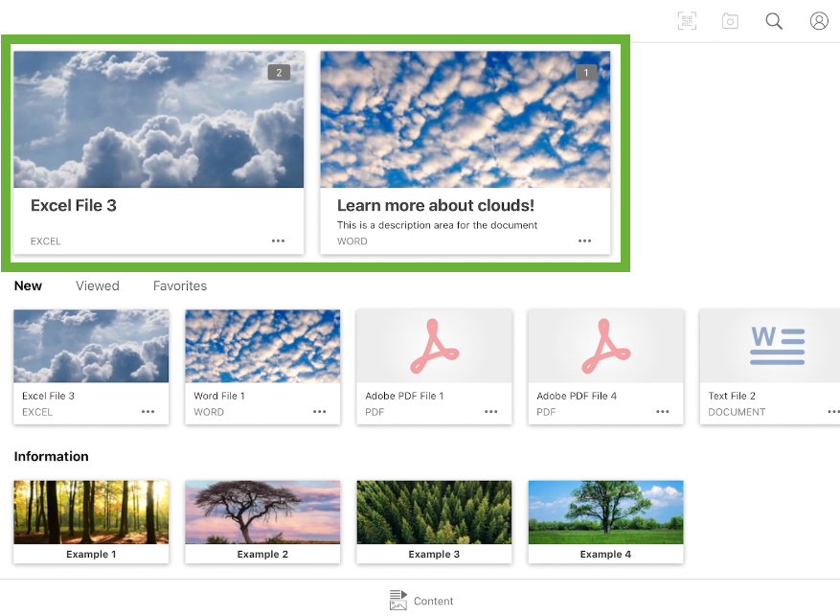Image resolution: width=840 pixels, height=616 pixels.
Task: Open options for Learn more about clouds card
Action: tap(584, 241)
